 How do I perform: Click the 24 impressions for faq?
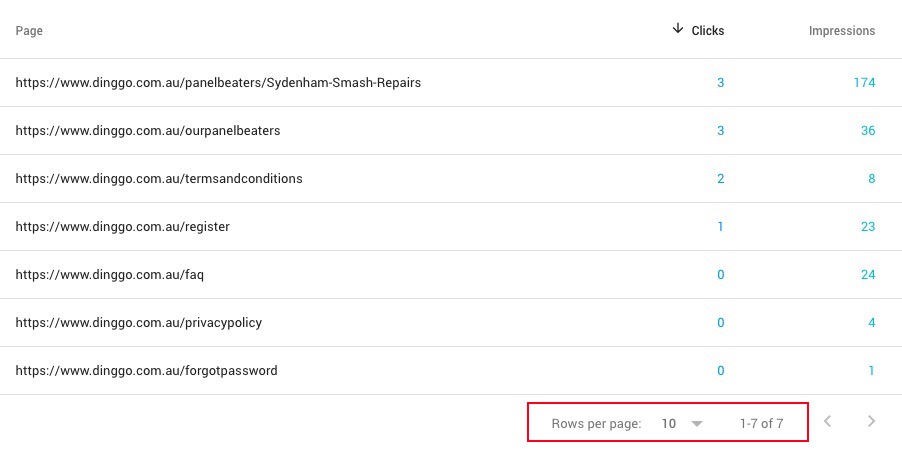pos(868,275)
